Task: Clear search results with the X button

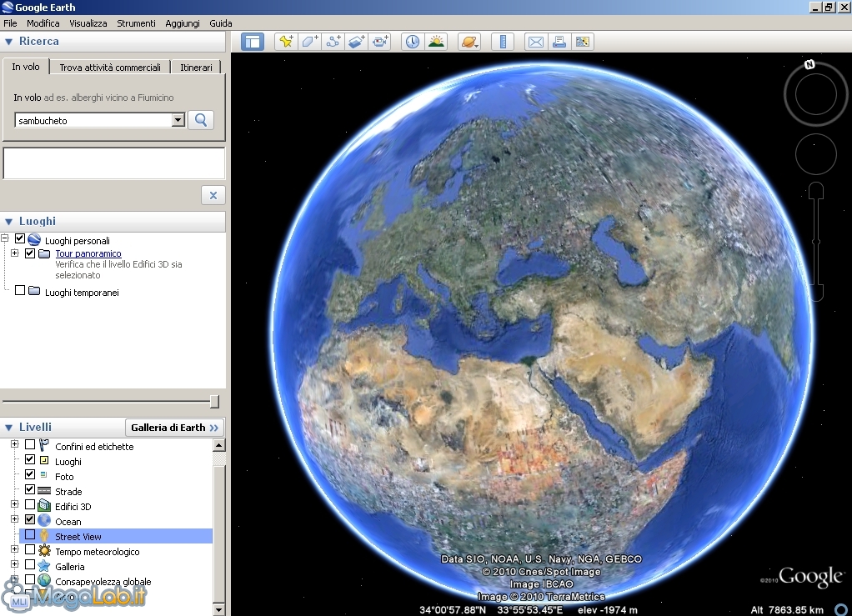Action: [x=213, y=196]
